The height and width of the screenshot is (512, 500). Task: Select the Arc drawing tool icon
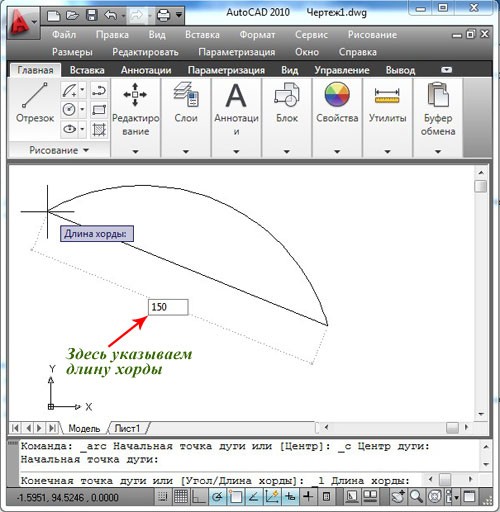point(69,90)
